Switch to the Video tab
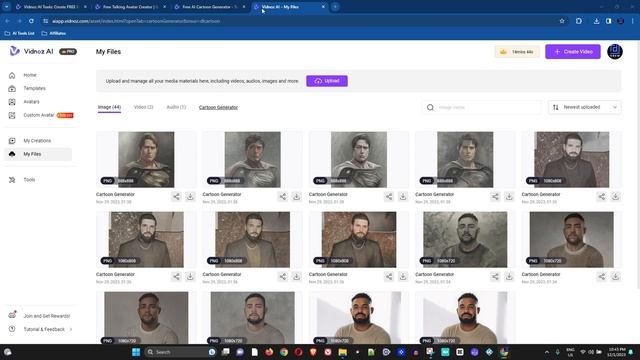The width and height of the screenshot is (640, 360). [143, 107]
